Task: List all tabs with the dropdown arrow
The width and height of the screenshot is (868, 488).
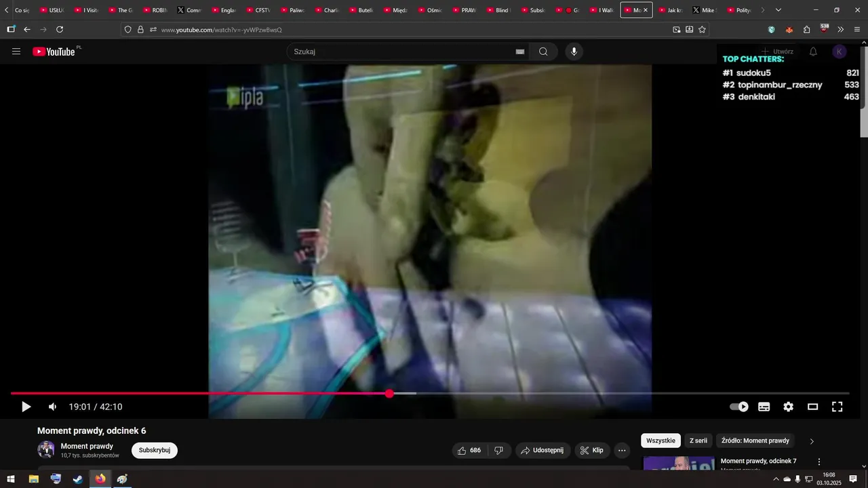Action: 778,10
